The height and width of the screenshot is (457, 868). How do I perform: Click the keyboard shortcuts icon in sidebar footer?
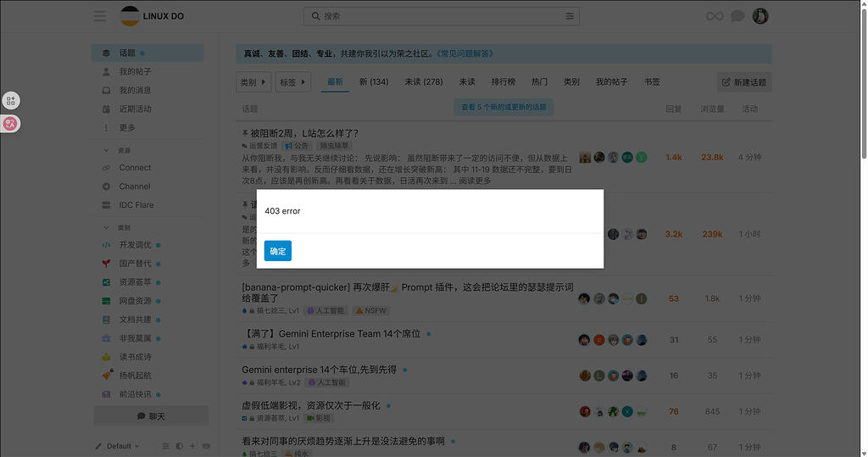[x=206, y=446]
